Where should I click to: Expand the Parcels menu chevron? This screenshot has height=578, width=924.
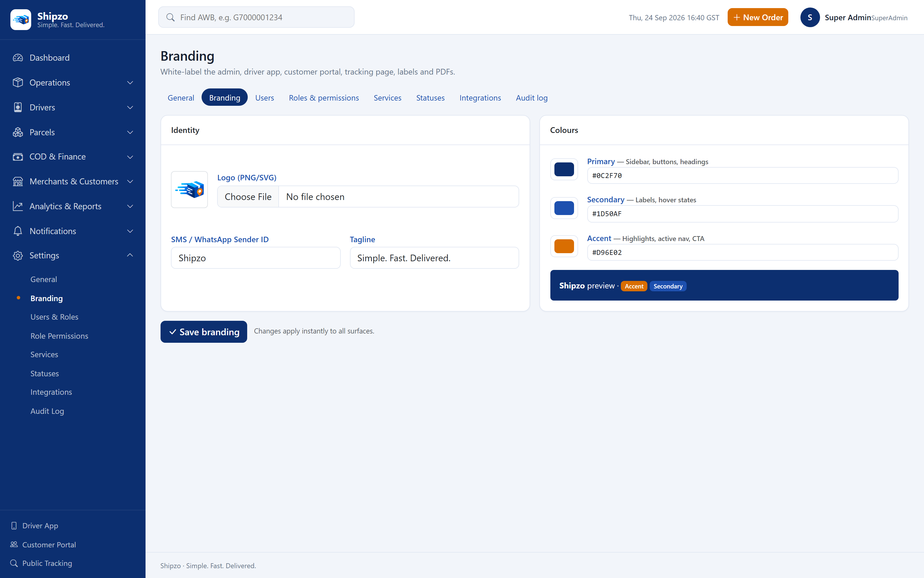click(130, 132)
